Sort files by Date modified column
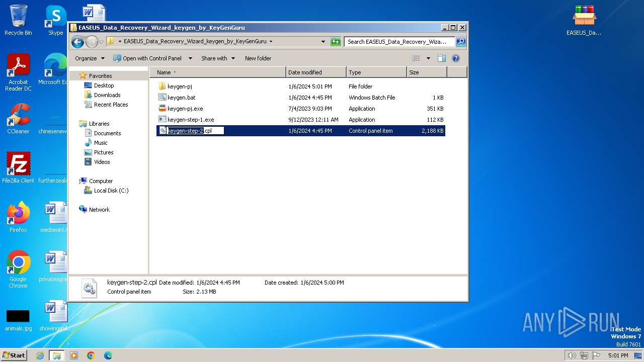 (316, 72)
